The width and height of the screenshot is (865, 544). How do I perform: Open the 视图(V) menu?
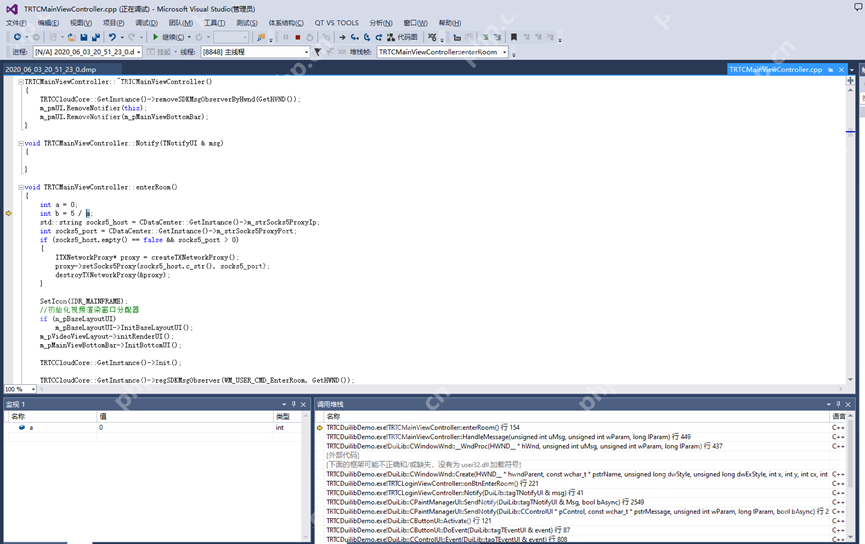(81, 23)
